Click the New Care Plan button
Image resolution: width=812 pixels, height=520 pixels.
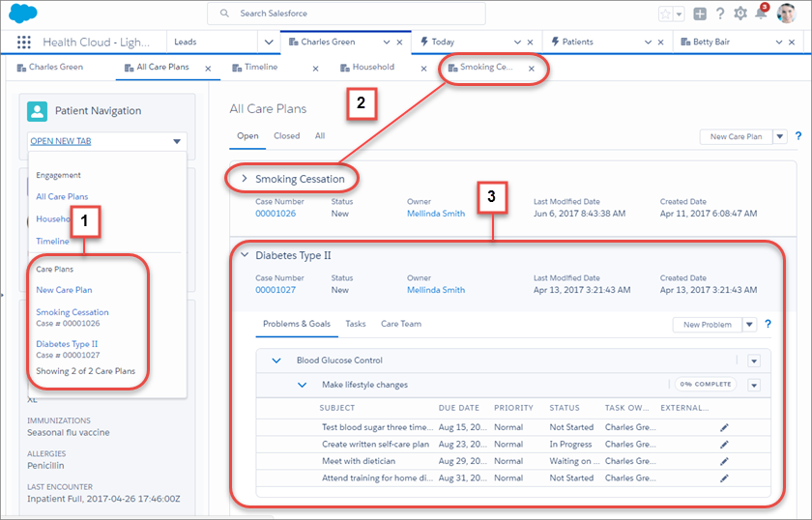(x=736, y=136)
